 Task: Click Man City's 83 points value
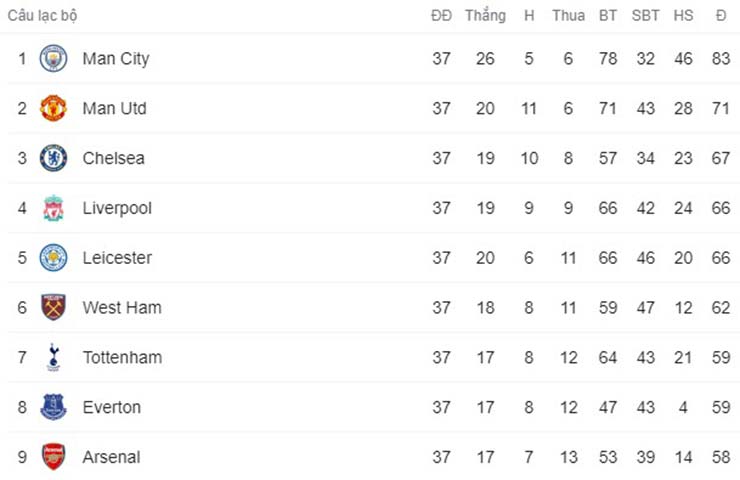point(720,59)
